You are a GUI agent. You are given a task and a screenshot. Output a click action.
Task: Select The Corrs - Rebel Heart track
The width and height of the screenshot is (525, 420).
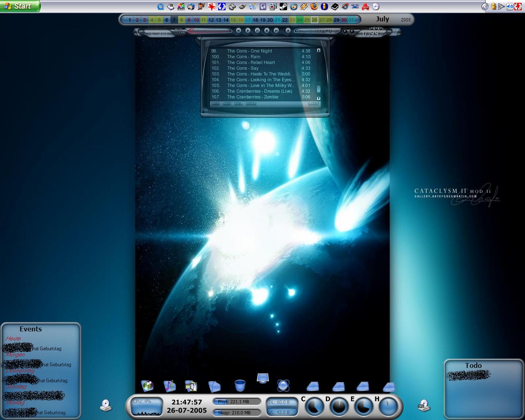tap(261, 62)
